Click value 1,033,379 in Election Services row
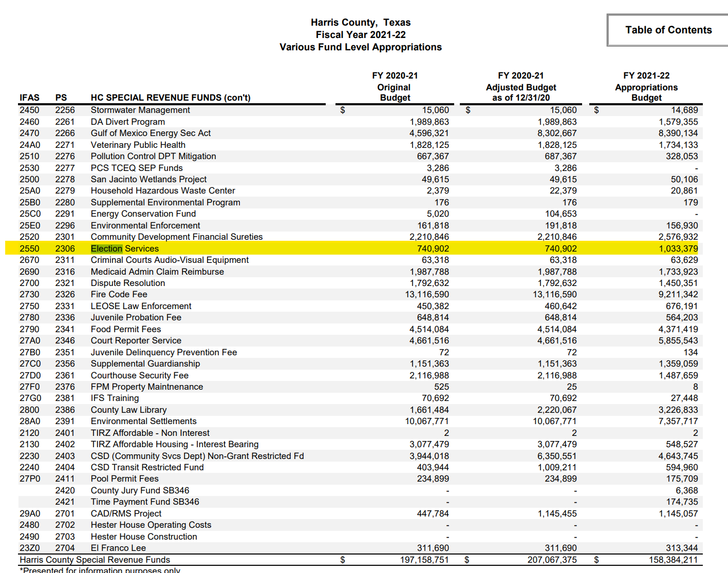Screen dimensions: 728x573 coord(678,249)
